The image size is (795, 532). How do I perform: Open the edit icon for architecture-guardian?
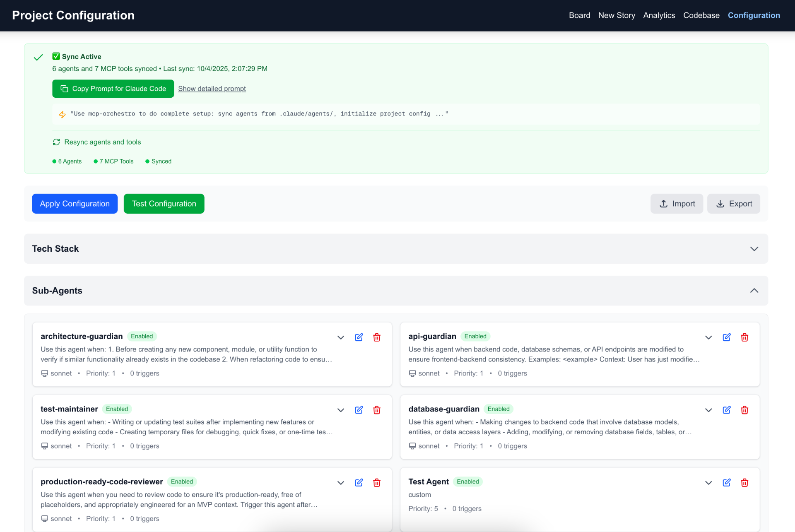coord(359,337)
